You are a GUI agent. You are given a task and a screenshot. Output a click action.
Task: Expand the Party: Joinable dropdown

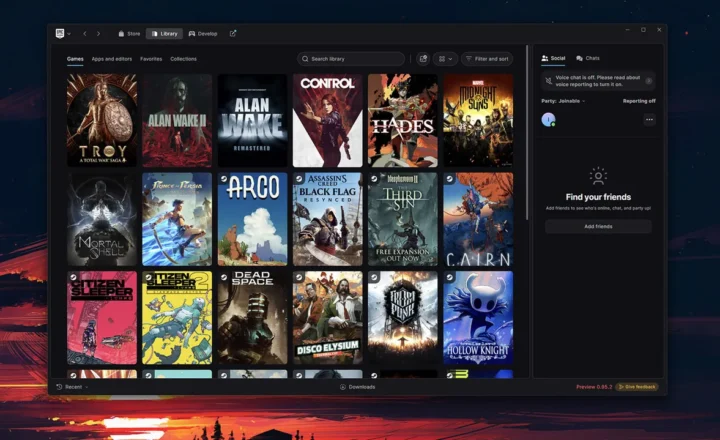coord(563,101)
